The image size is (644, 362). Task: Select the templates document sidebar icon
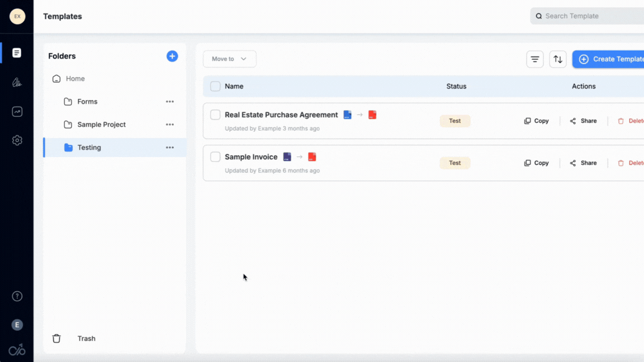pyautogui.click(x=17, y=53)
